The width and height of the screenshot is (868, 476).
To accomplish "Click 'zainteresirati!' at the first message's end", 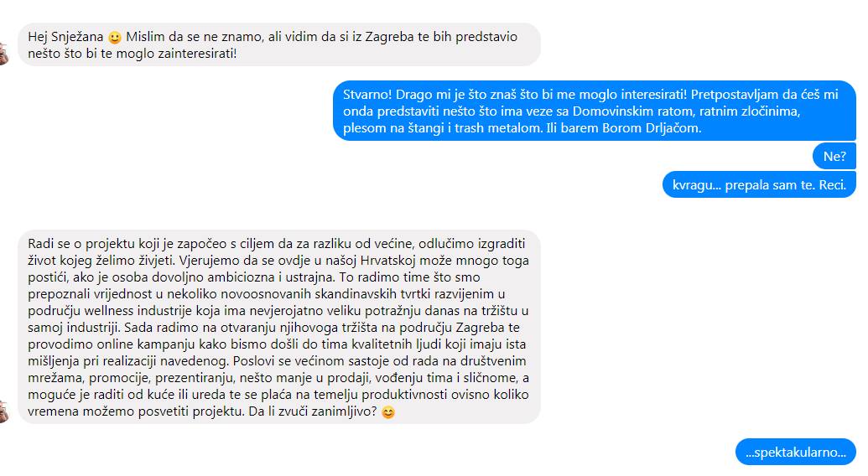I will [188, 54].
